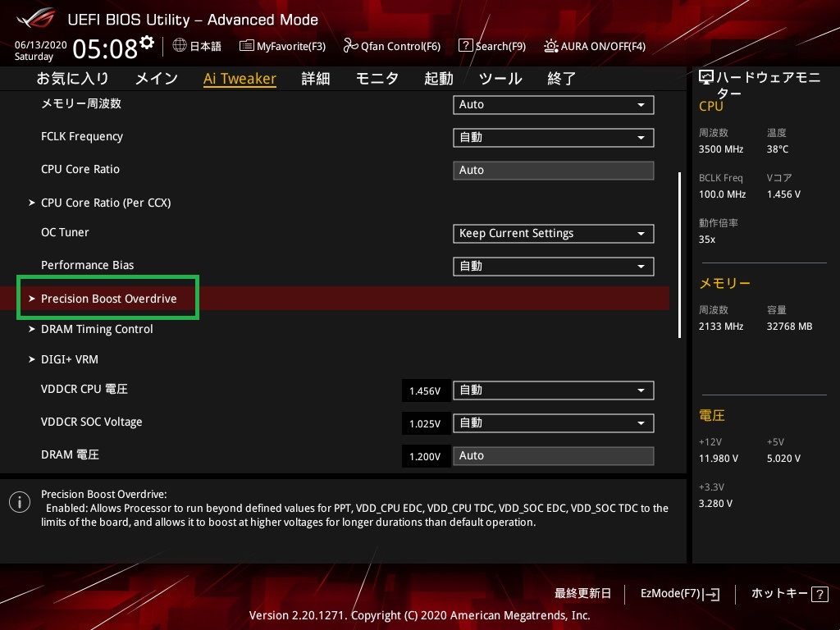Select the Ai Tweaker tab
This screenshot has height=630, width=840.
[240, 79]
